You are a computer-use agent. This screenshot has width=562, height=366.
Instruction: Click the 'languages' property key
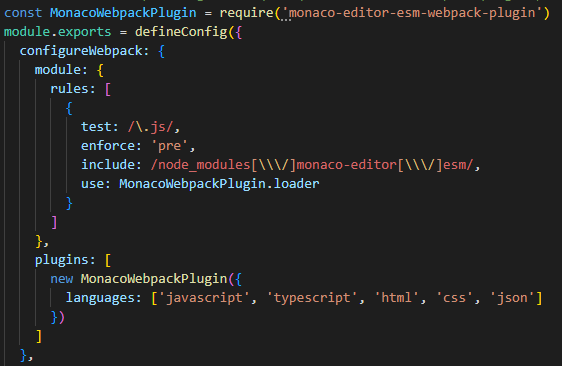100,298
